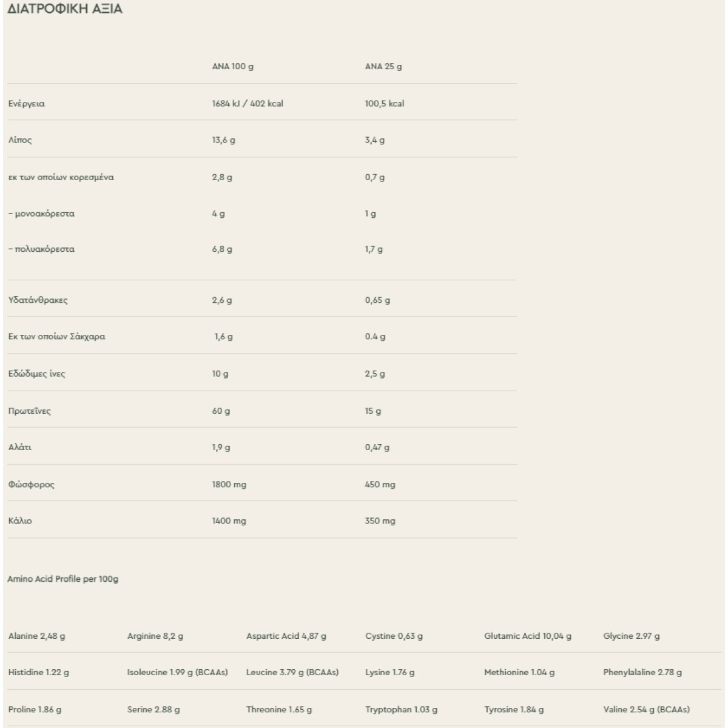Select the Εδώδιμες ίνες row label

37,374
